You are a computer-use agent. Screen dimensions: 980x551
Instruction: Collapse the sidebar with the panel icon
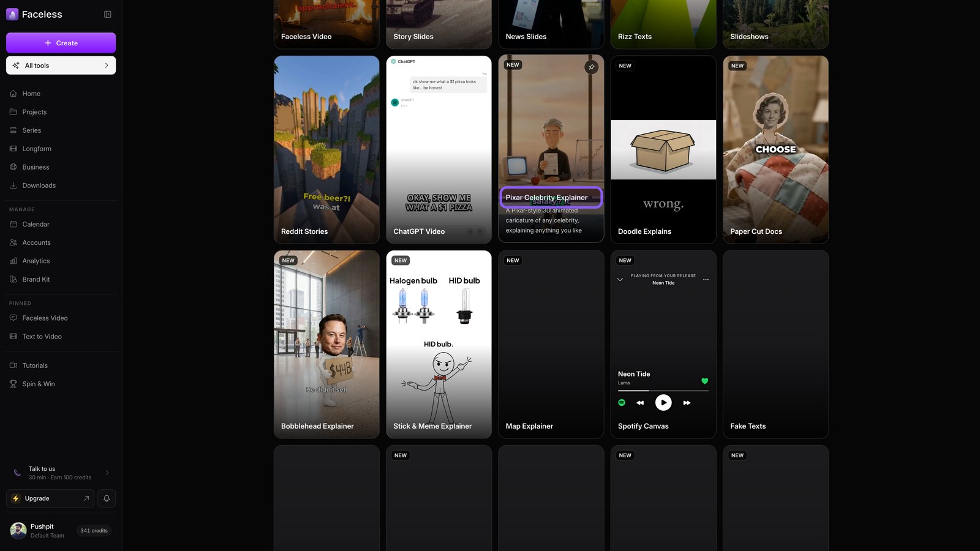point(108,14)
